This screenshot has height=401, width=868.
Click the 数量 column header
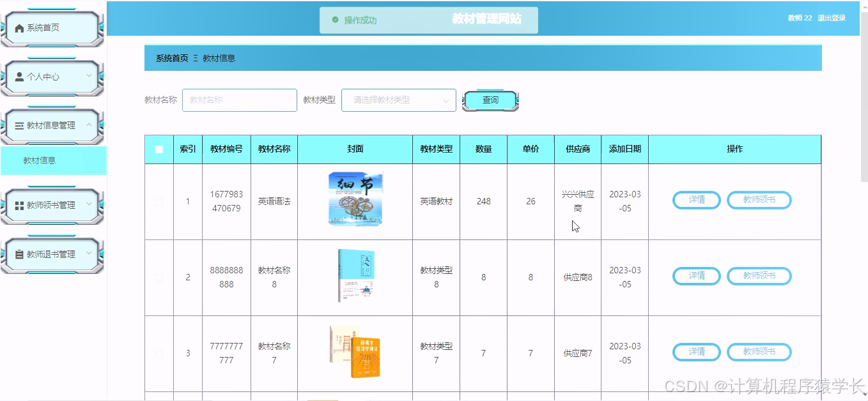pos(484,149)
